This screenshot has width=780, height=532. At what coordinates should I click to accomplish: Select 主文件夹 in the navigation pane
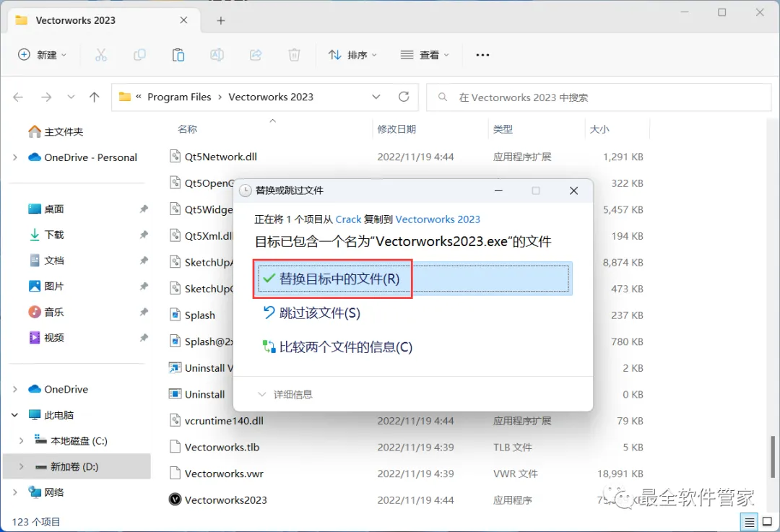56,132
